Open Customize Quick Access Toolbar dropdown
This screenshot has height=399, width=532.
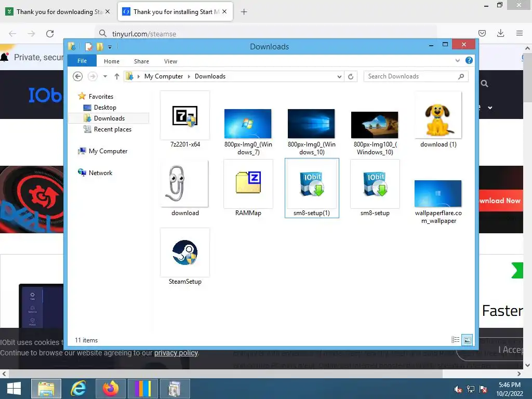point(110,47)
